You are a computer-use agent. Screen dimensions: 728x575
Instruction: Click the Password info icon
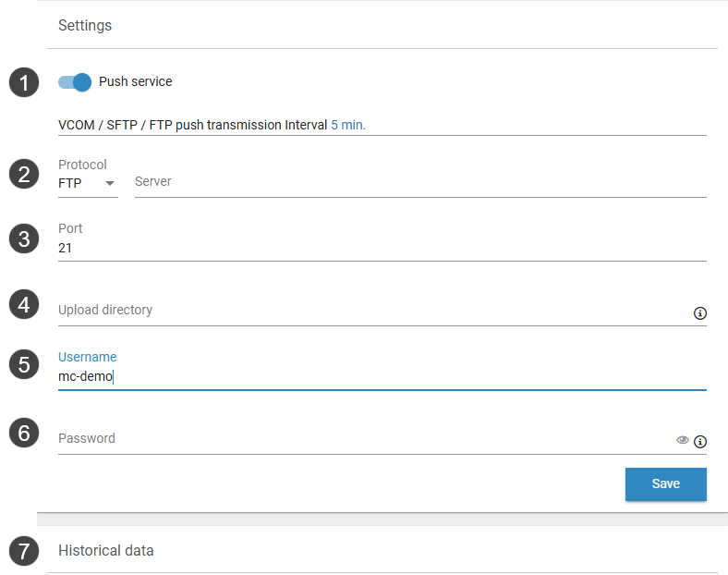point(700,442)
